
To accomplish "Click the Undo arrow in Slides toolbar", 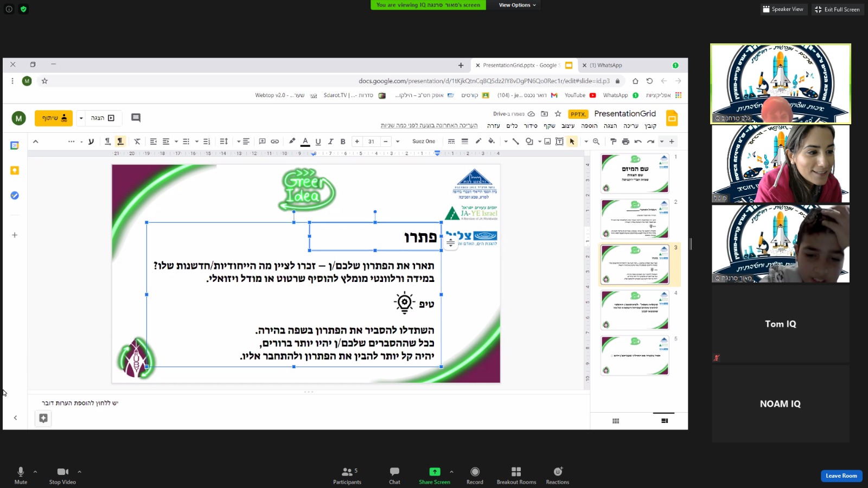I will pos(638,142).
